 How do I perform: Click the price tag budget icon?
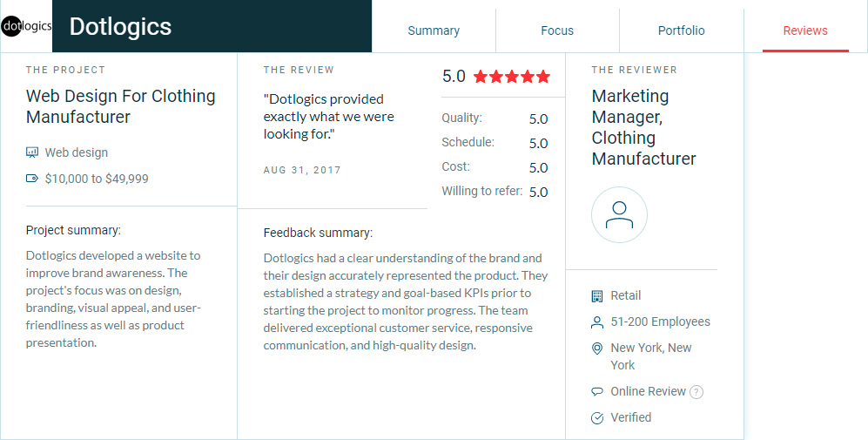[32, 179]
